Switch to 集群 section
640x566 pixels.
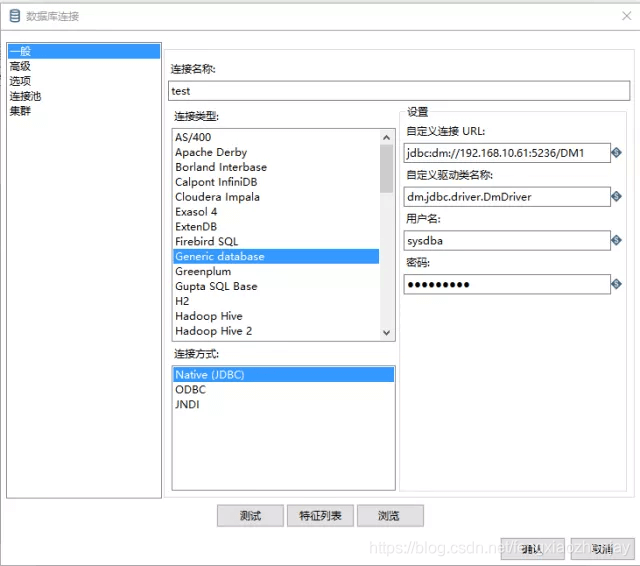[20, 111]
